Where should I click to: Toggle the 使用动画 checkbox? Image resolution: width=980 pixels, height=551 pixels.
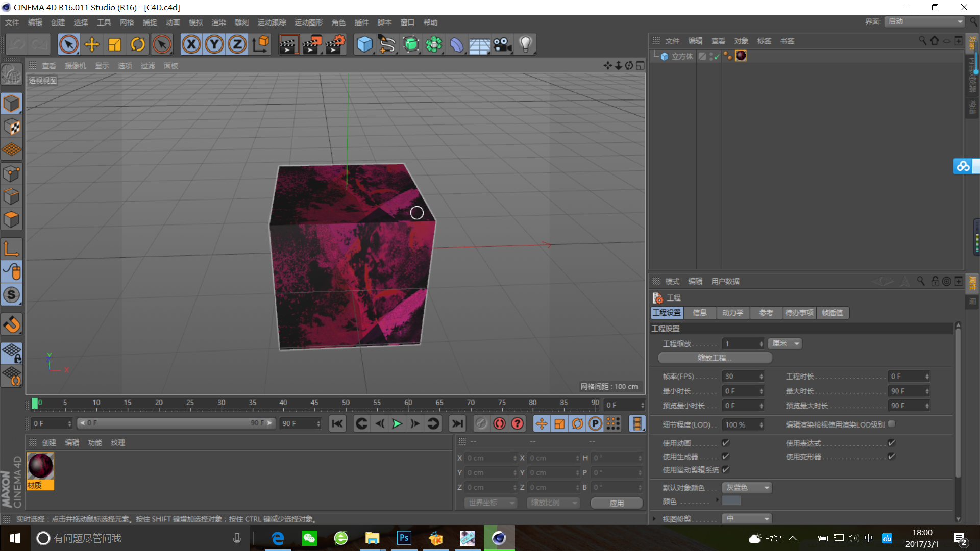point(726,443)
